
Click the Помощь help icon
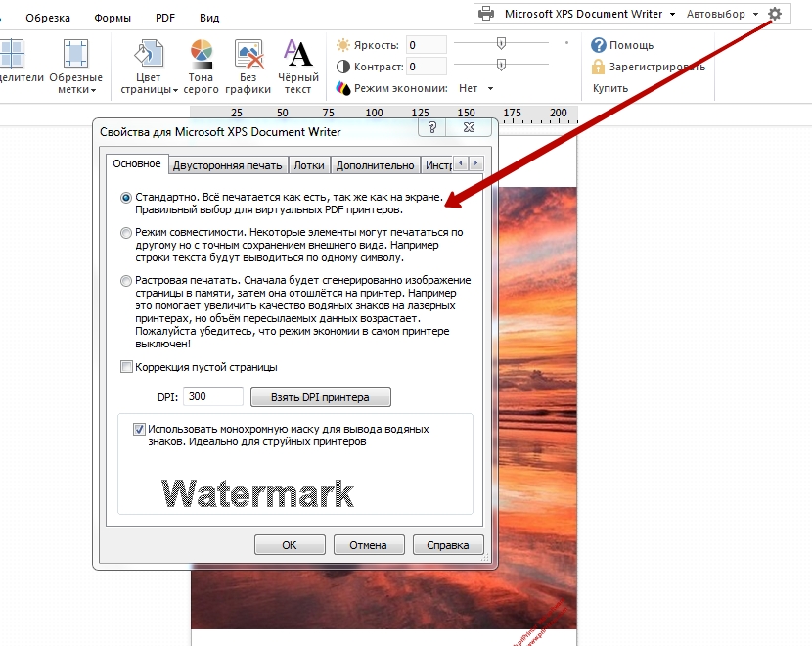[598, 45]
